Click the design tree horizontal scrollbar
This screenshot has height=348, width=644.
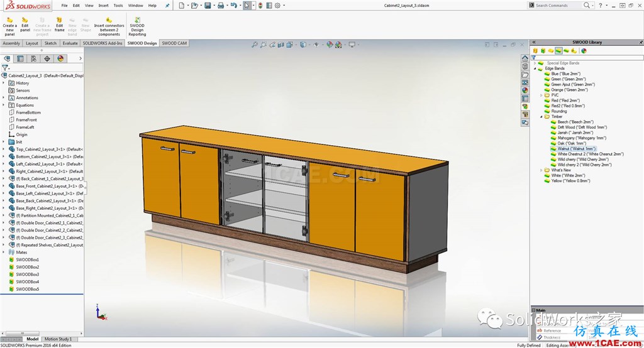[21, 333]
